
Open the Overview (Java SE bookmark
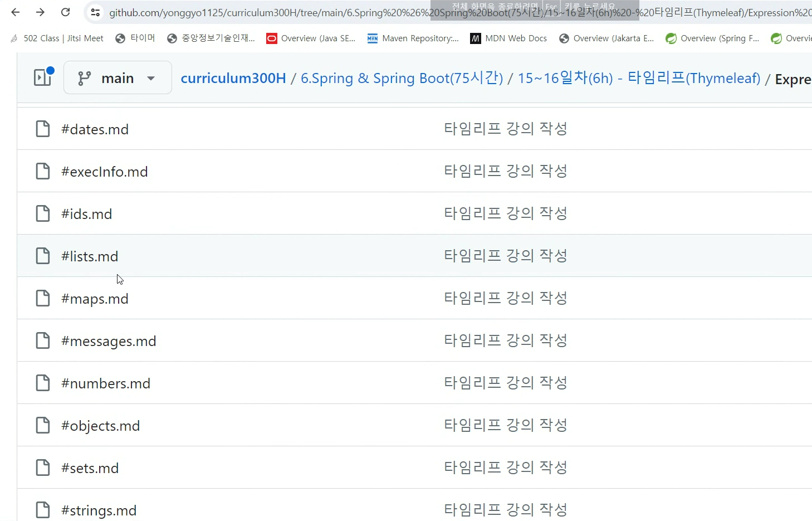311,38
